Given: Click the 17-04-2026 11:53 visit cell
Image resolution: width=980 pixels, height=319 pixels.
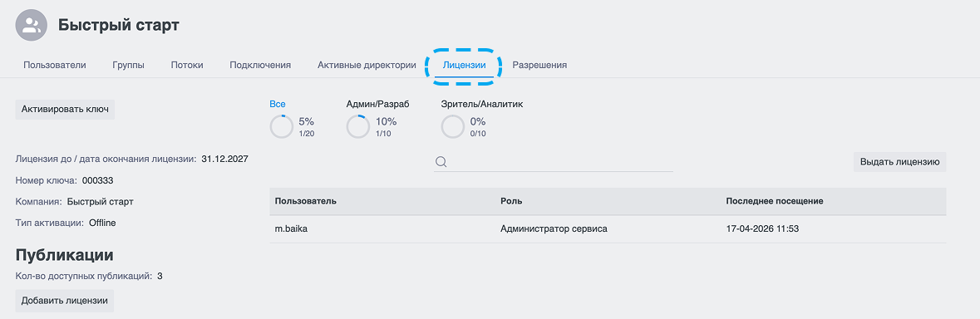Looking at the screenshot, I should [x=762, y=229].
